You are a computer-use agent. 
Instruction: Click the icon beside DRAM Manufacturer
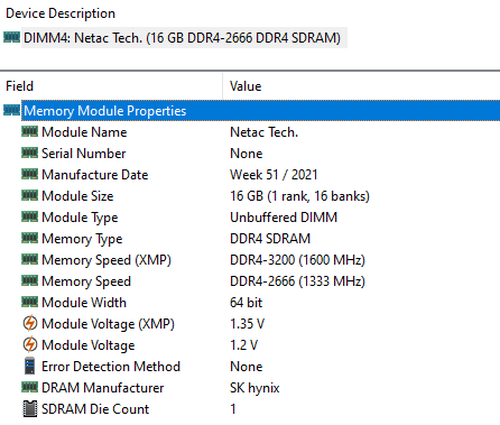click(x=30, y=387)
